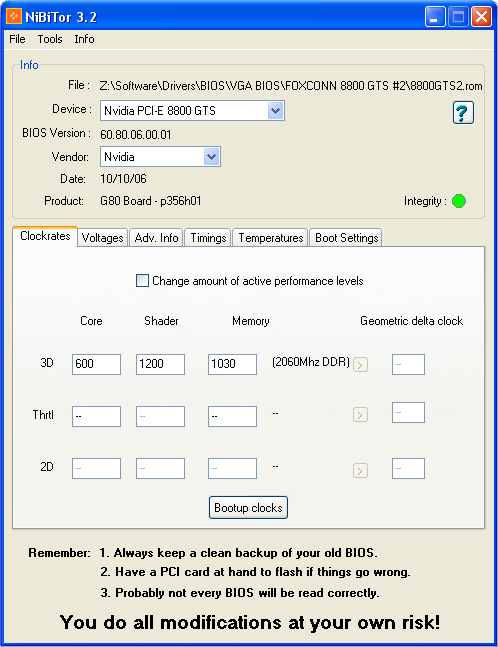The image size is (498, 647).
Task: Switch to the Temperatures tab
Action: (270, 238)
